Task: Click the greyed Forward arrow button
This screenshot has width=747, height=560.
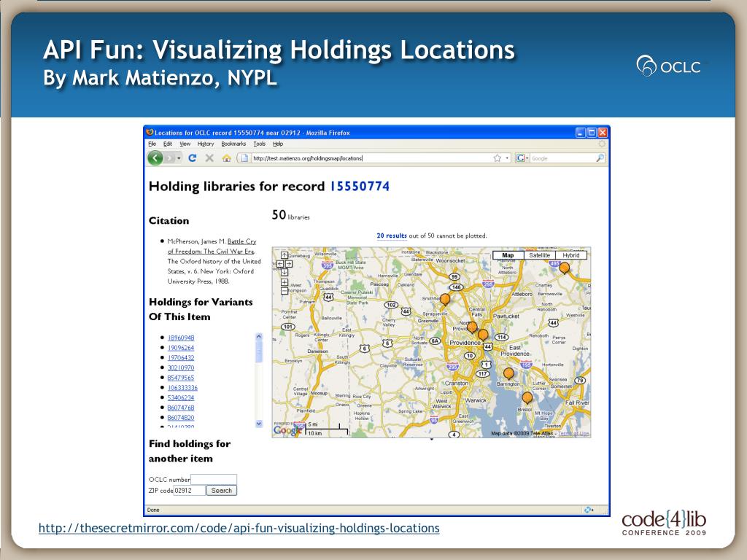Action: point(169,157)
